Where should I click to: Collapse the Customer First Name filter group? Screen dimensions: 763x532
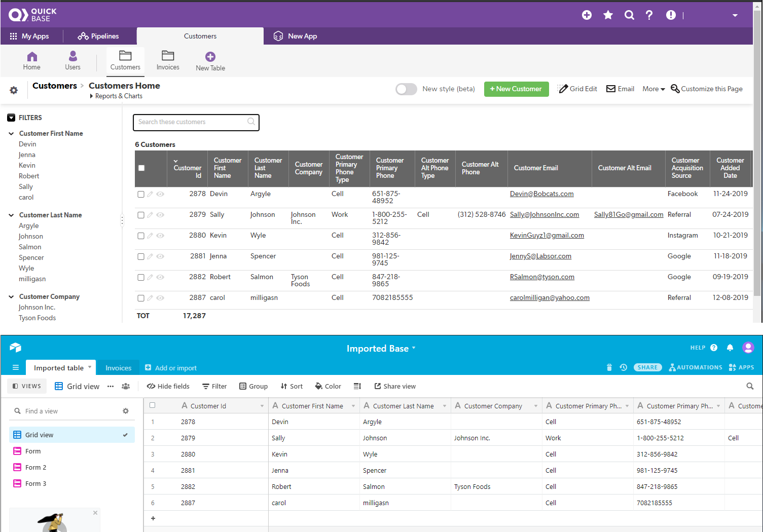pos(11,134)
